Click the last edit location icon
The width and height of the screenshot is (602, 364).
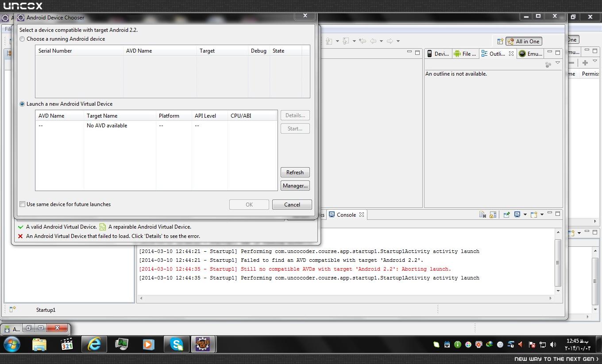pyautogui.click(x=363, y=41)
